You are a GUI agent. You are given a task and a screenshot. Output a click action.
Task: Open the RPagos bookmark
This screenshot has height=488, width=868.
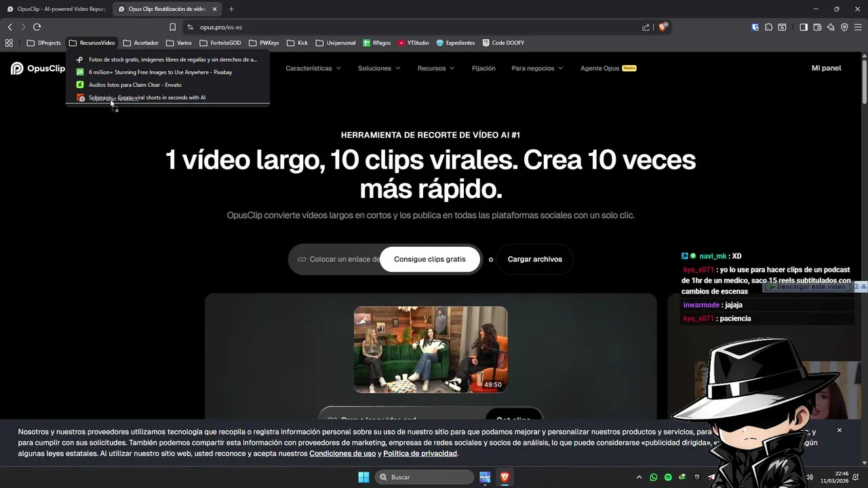(x=376, y=43)
